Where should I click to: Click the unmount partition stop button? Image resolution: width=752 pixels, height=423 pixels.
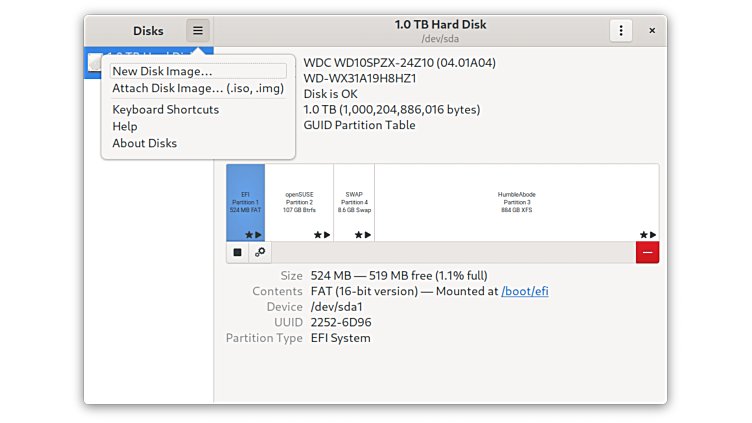click(238, 252)
